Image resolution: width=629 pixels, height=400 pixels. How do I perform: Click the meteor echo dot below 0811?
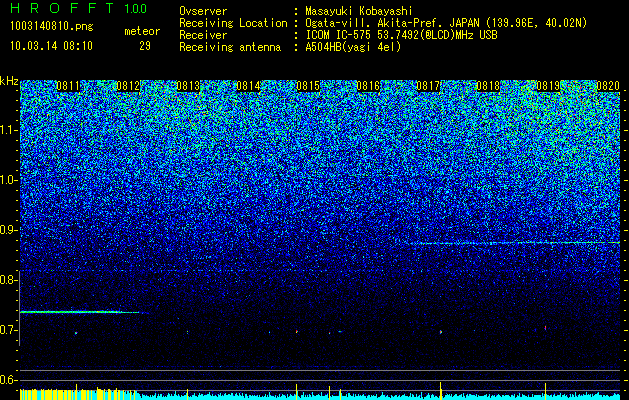click(76, 333)
